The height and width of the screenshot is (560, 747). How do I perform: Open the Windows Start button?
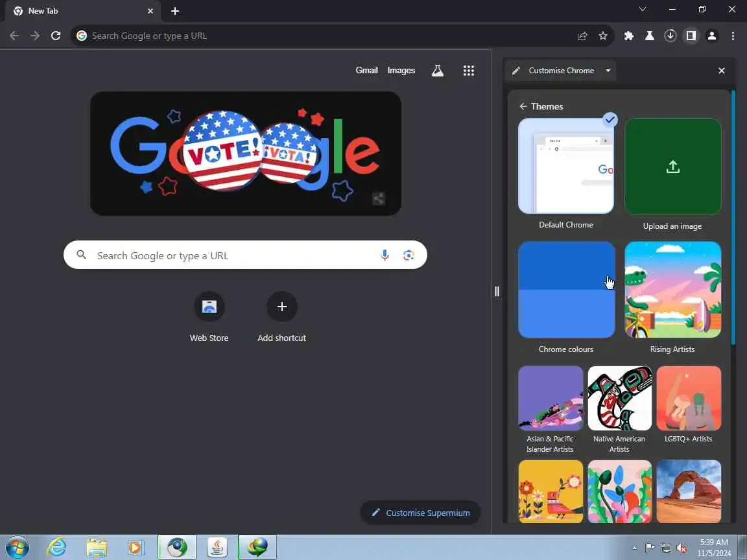point(18,547)
